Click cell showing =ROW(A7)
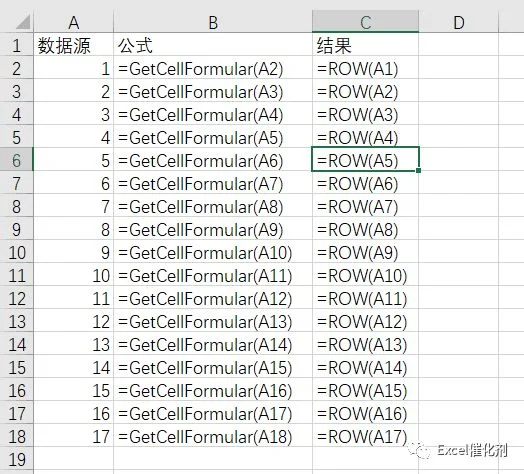This screenshot has width=524, height=474. point(365,206)
